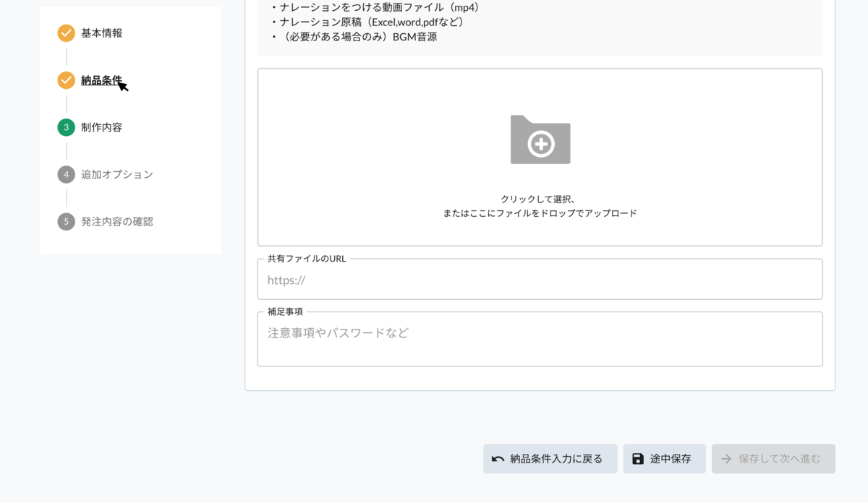Viewport: 868px width, 503px height.
Task: Click the 納品条件 checkmark step icon
Action: pos(66,80)
